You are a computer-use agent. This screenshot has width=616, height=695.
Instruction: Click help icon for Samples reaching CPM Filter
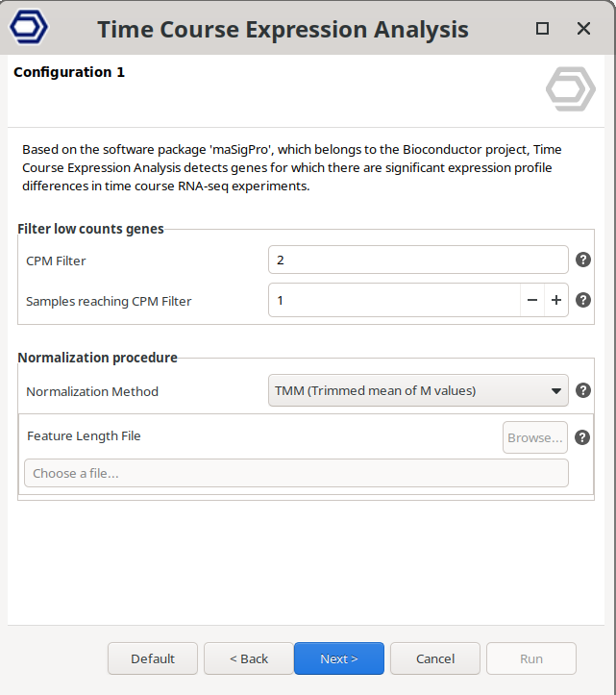582,300
